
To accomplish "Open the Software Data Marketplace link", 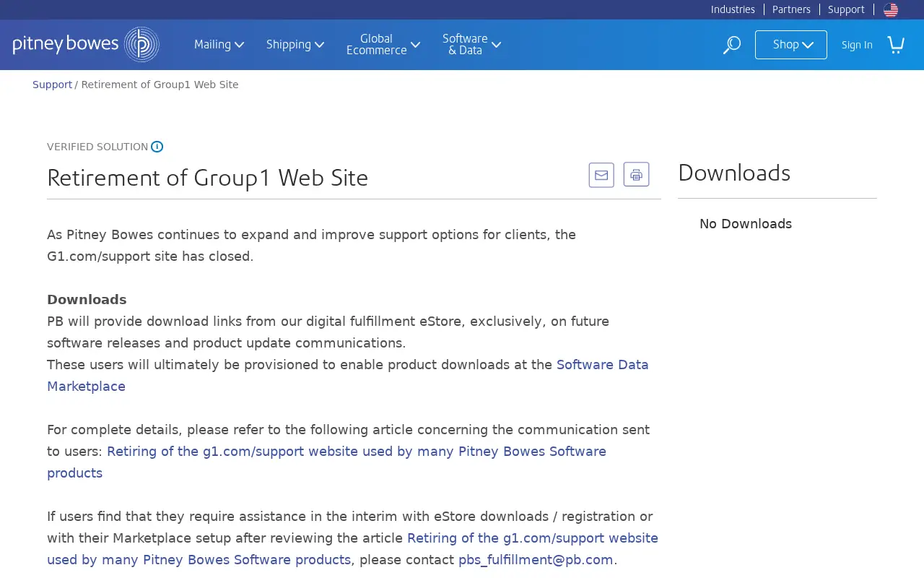I will [348, 375].
